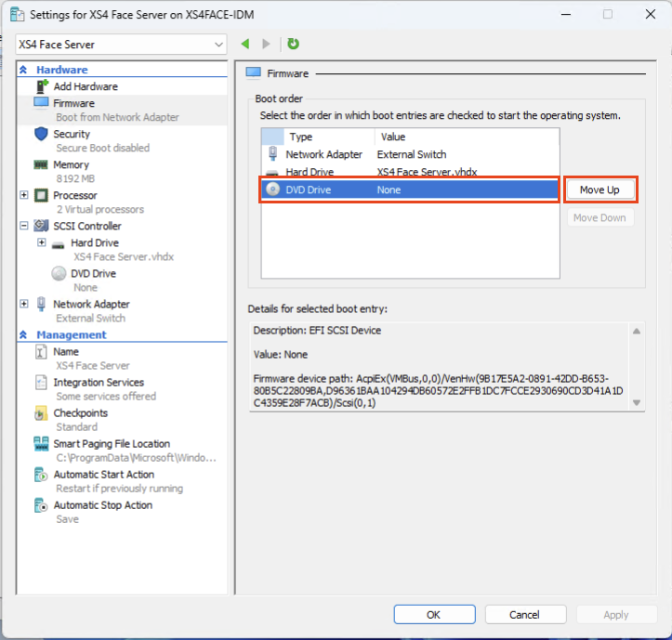Close the settings window

tap(650, 14)
